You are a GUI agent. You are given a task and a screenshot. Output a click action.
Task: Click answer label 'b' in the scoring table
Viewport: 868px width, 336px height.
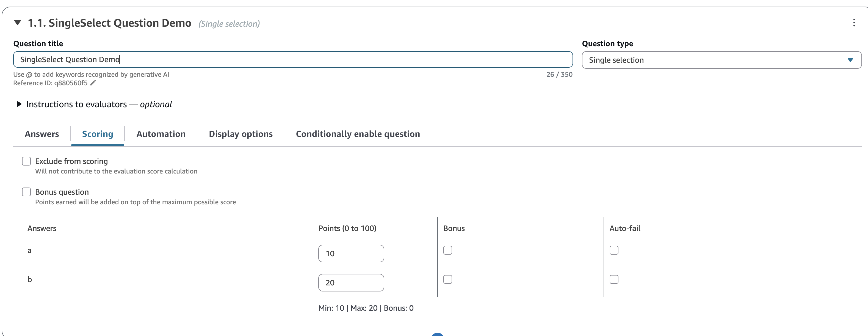(30, 279)
